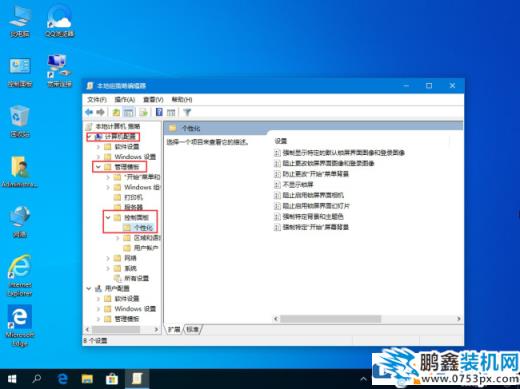Viewport: 520px width, 389px height.
Task: Open the 文件(F) menu
Action: coord(97,99)
